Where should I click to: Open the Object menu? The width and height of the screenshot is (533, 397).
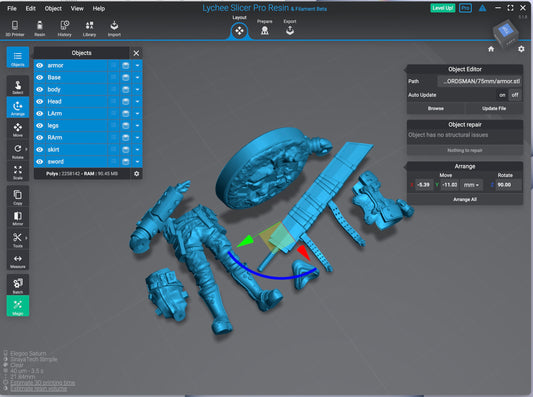(53, 8)
